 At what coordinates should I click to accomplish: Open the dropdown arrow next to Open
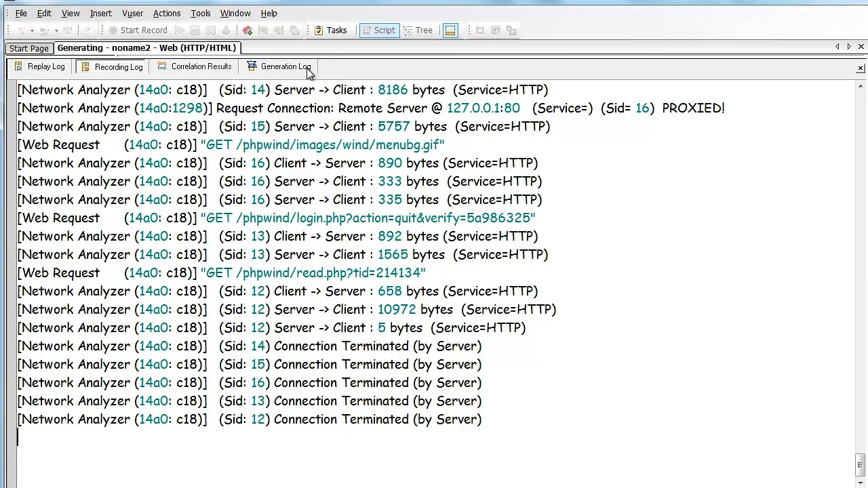56,30
